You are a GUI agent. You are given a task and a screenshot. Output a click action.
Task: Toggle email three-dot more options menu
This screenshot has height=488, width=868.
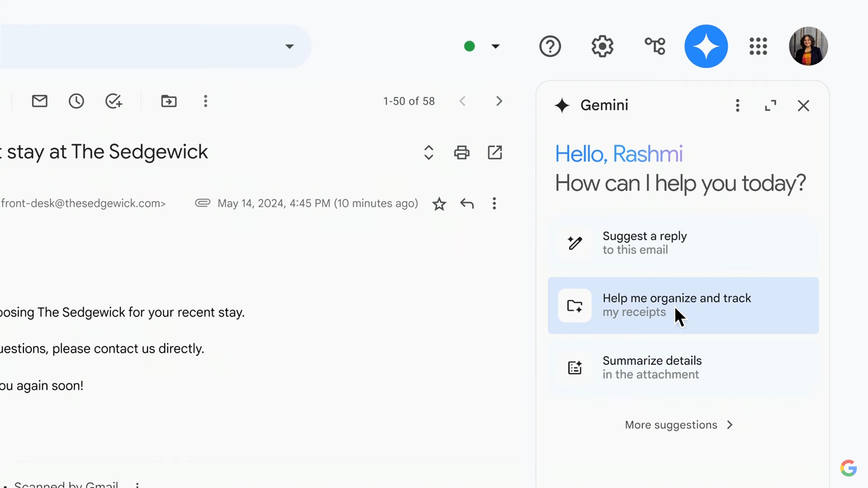click(494, 203)
